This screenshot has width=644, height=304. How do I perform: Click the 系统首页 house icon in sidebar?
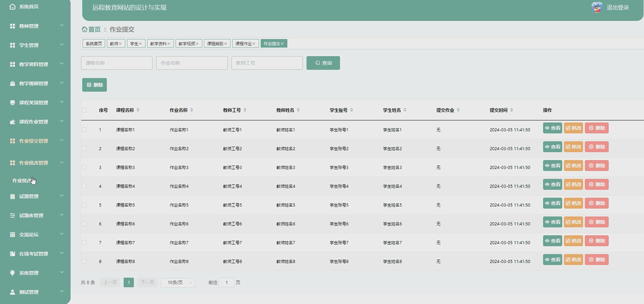point(12,6)
